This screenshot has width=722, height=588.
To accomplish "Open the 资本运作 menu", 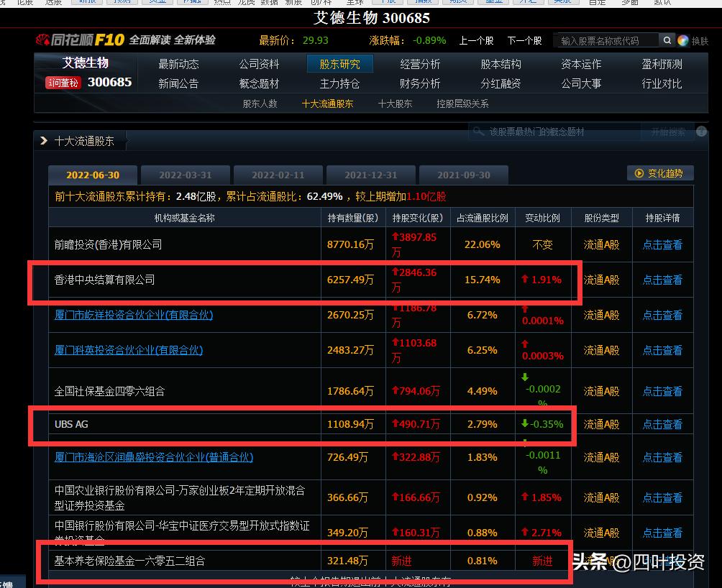I will (x=581, y=64).
